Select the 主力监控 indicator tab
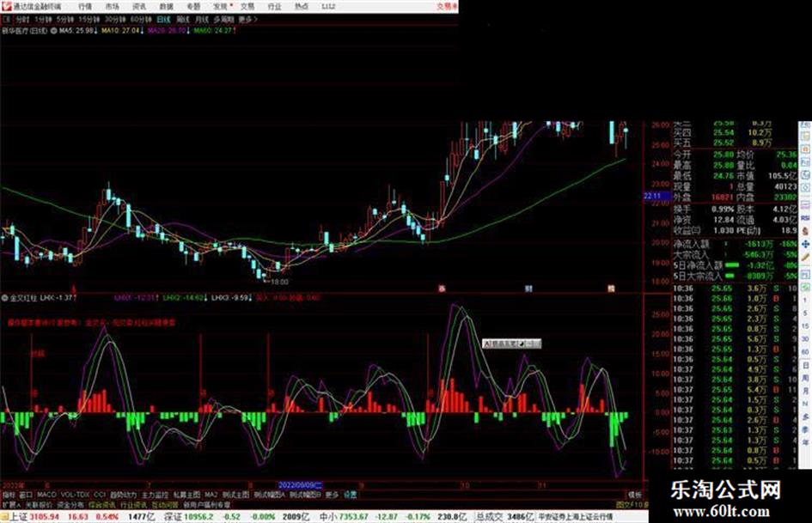812x523 pixels. [155, 495]
